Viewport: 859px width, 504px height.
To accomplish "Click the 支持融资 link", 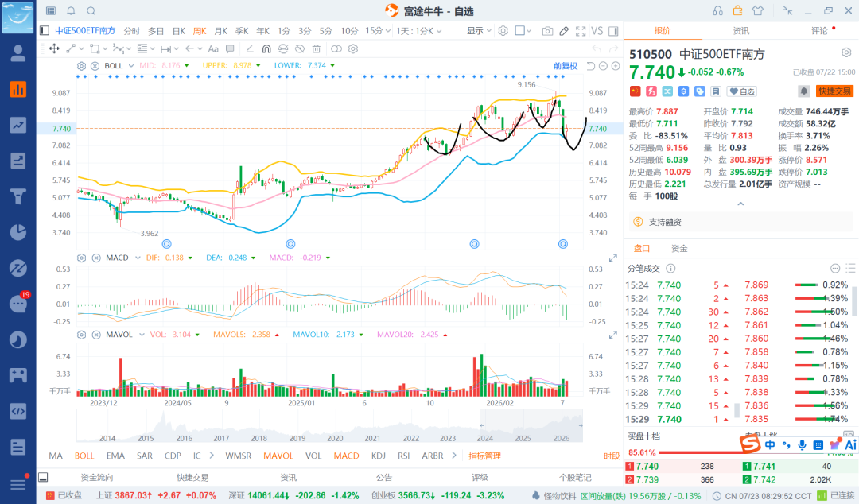I will 665,222.
